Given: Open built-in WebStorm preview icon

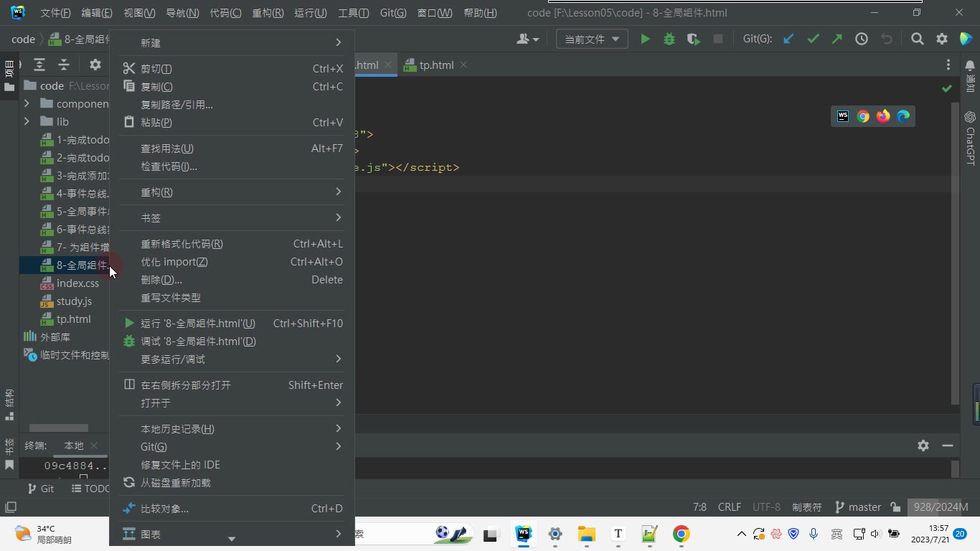Looking at the screenshot, I should (x=843, y=116).
